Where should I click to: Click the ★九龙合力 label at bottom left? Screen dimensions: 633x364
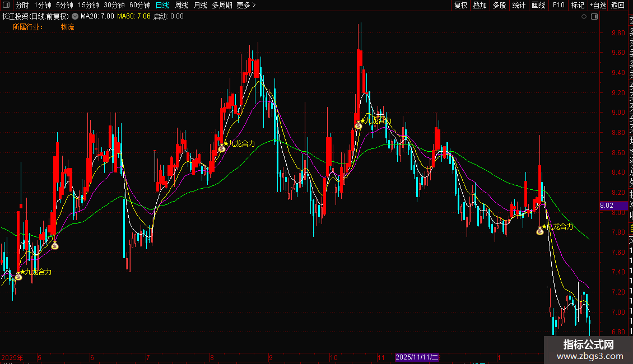pyautogui.click(x=36, y=272)
